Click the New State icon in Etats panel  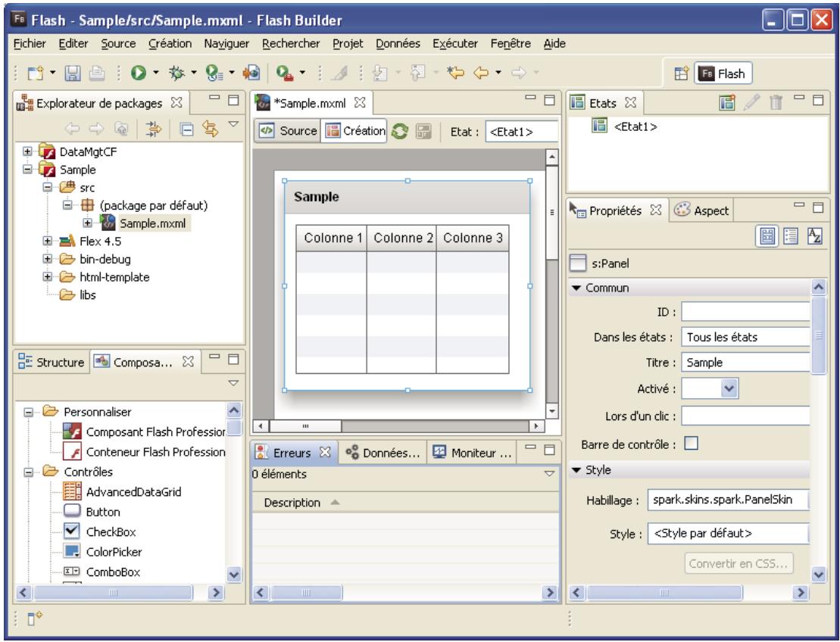727,102
